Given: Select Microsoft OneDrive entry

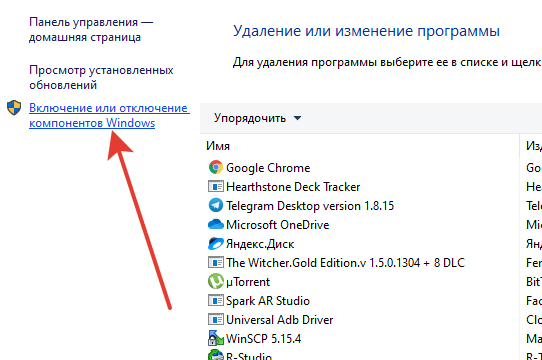Looking at the screenshot, I should tap(278, 225).
